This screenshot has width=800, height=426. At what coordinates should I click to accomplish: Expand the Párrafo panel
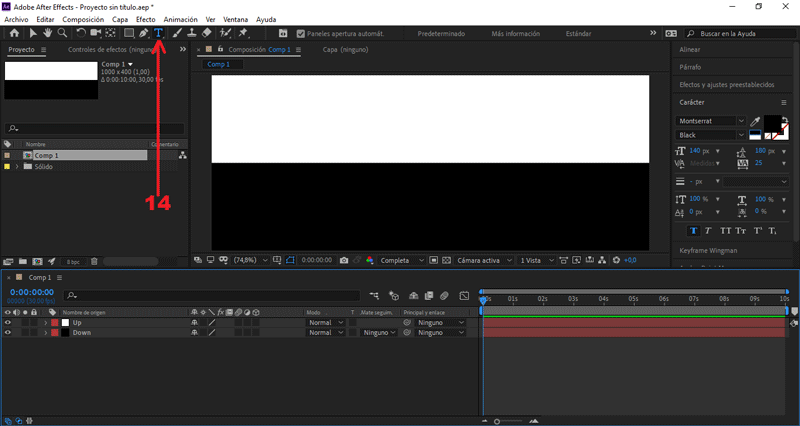(690, 67)
